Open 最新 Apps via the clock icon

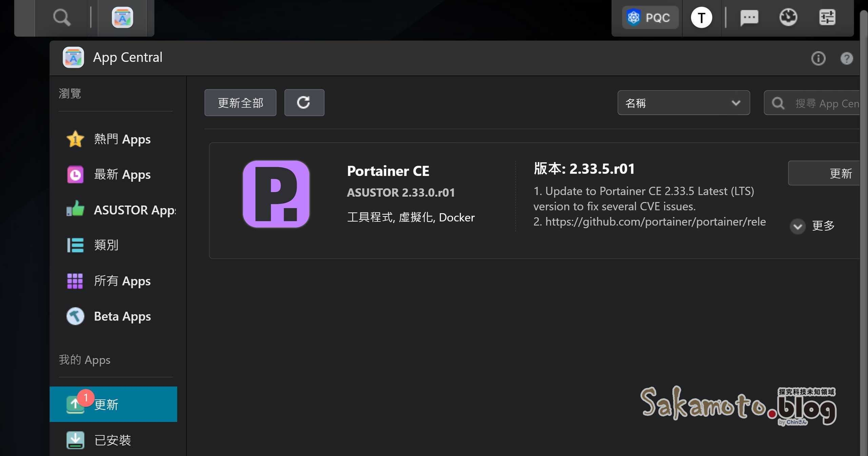tap(75, 174)
